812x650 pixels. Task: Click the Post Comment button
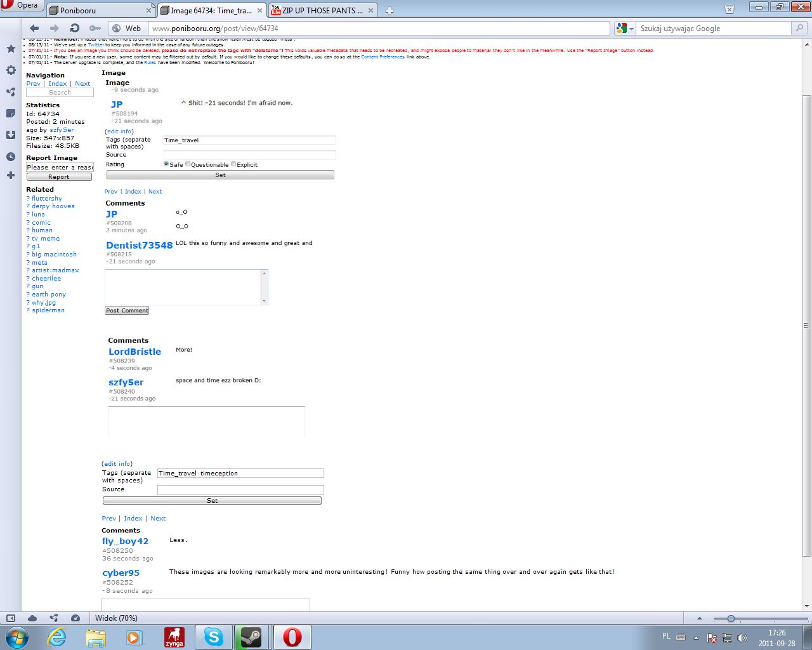coord(127,310)
